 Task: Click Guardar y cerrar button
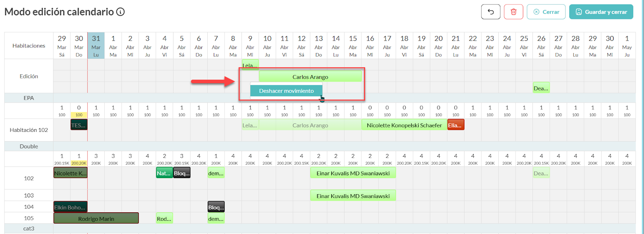click(x=601, y=12)
